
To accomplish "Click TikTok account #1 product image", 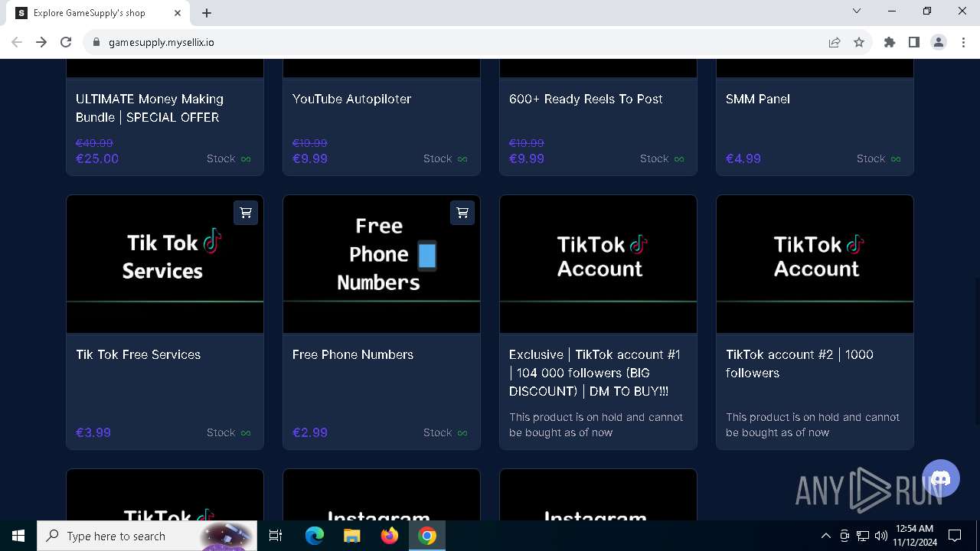I will (598, 264).
